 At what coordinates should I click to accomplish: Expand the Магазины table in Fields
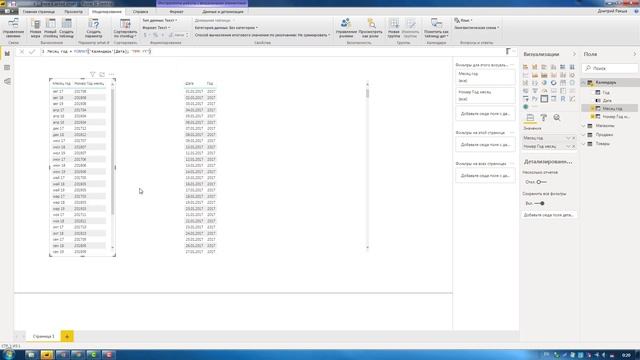584,126
